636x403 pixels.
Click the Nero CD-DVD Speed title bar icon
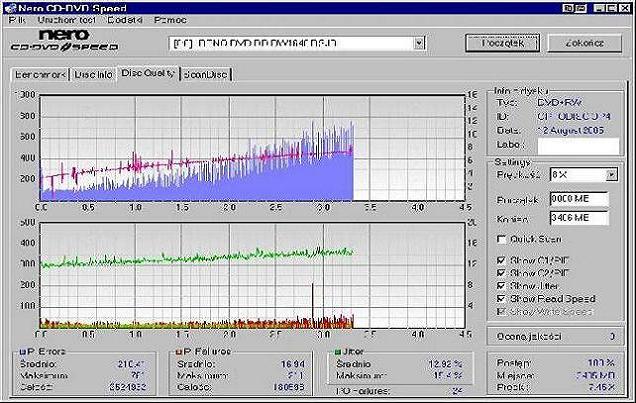(x=10, y=8)
